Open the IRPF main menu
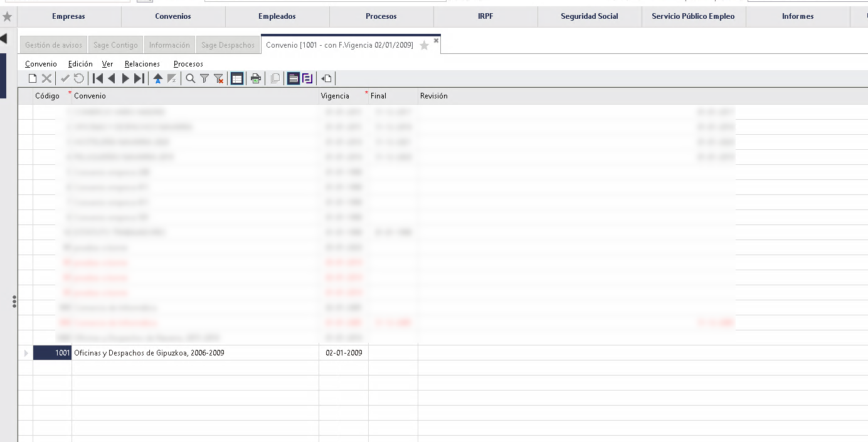Viewport: 868px width, 442px height. tap(485, 16)
